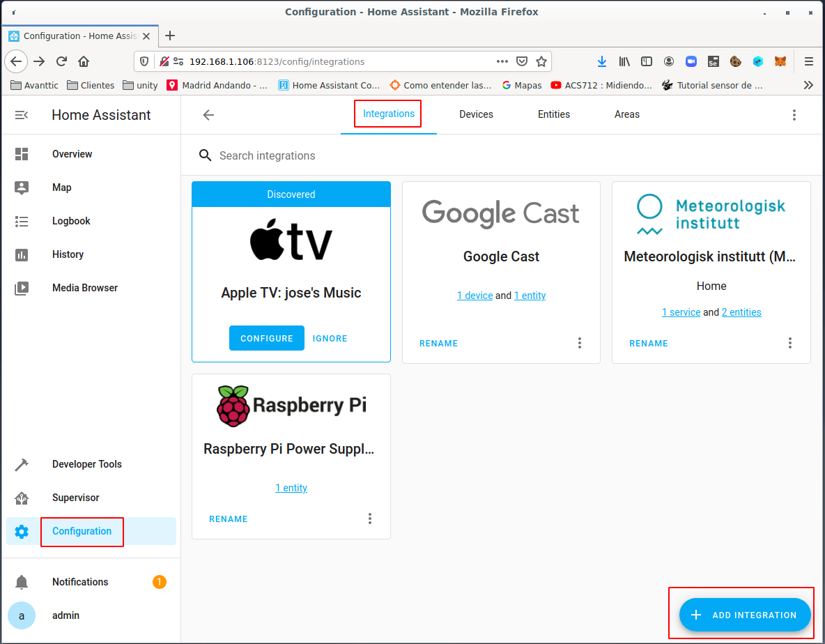Image resolution: width=825 pixels, height=644 pixels.
Task: Open Raspberry Pi card's overflow menu
Action: (370, 519)
